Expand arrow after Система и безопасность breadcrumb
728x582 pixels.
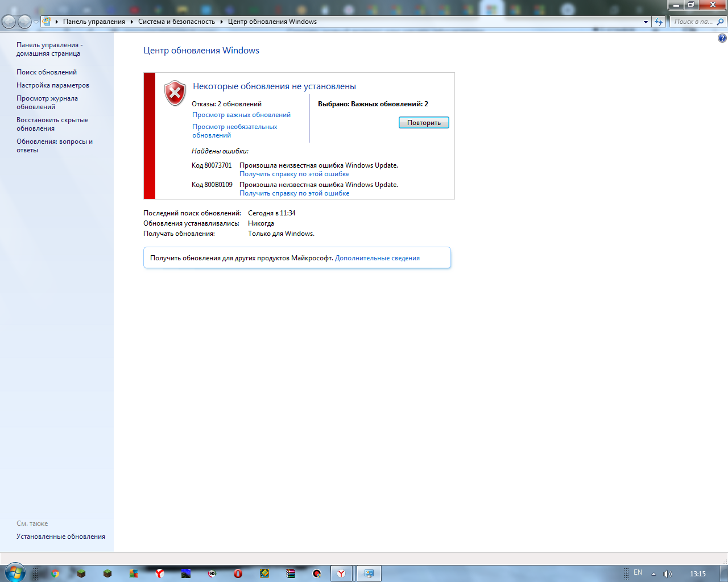click(222, 22)
